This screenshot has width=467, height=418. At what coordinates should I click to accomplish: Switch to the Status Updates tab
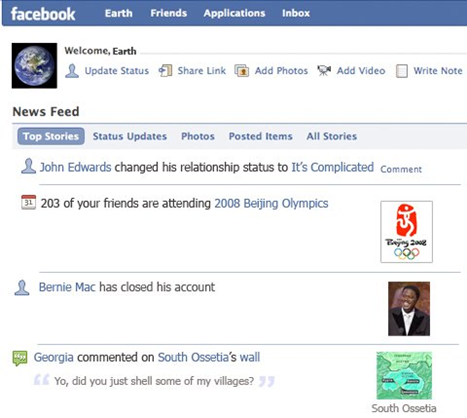(x=130, y=136)
